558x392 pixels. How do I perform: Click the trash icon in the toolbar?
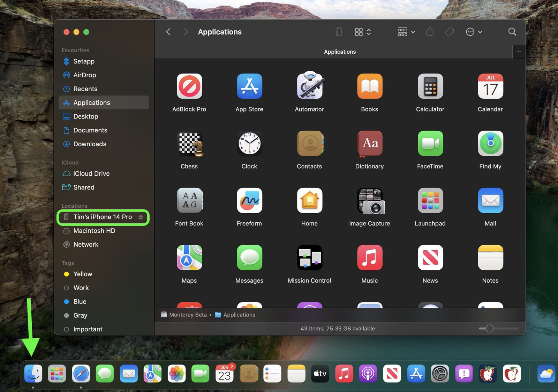click(339, 32)
